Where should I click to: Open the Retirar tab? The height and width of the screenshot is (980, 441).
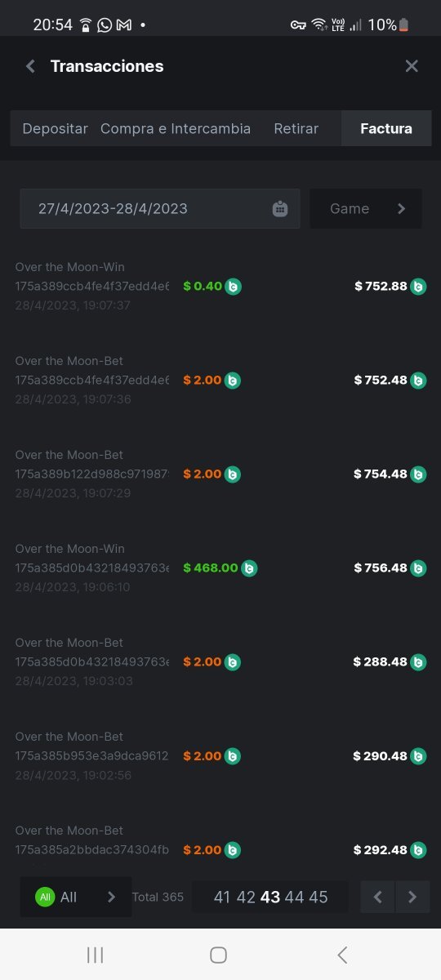coord(296,129)
